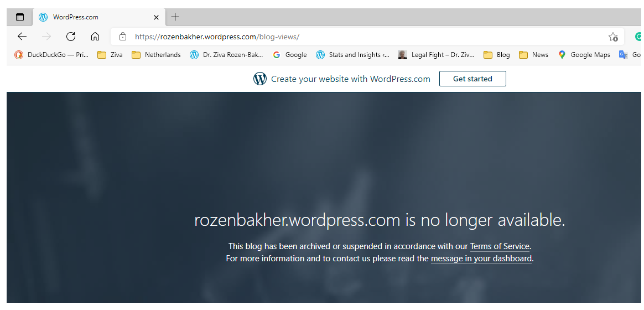
Task: Open the Terms of Service link
Action: (500, 246)
